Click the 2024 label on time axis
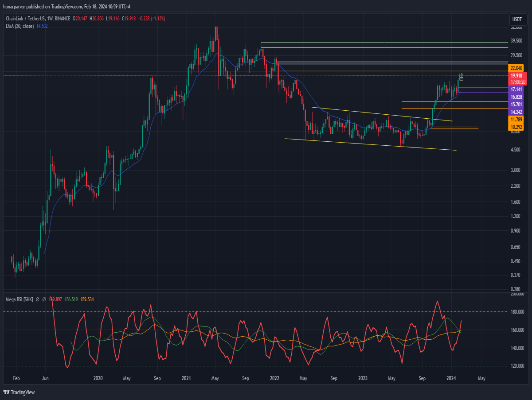The width and height of the screenshot is (532, 400). click(451, 378)
